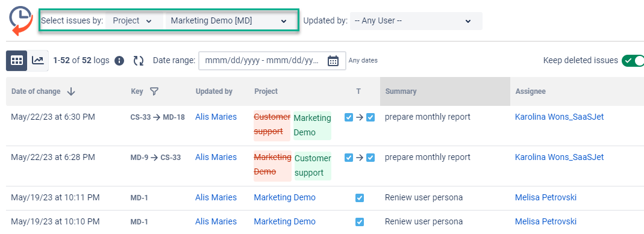Image resolution: width=644 pixels, height=234 pixels.
Task: Refresh the logs with sync icon
Action: click(139, 61)
